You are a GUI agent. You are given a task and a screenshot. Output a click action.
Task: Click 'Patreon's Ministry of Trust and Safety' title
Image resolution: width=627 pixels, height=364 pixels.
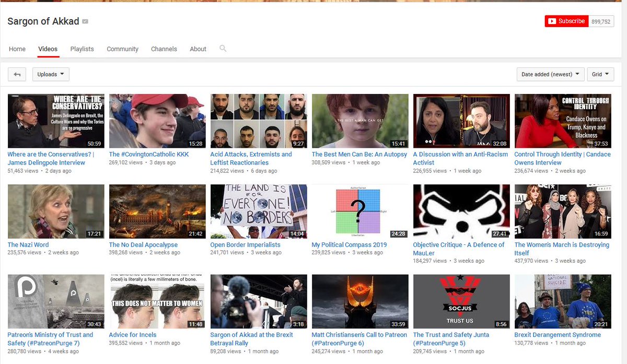coord(50,339)
